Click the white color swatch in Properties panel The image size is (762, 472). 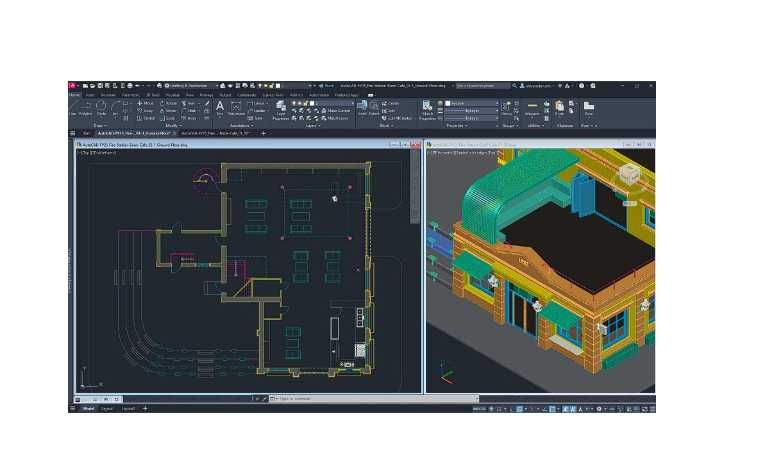[x=448, y=104]
